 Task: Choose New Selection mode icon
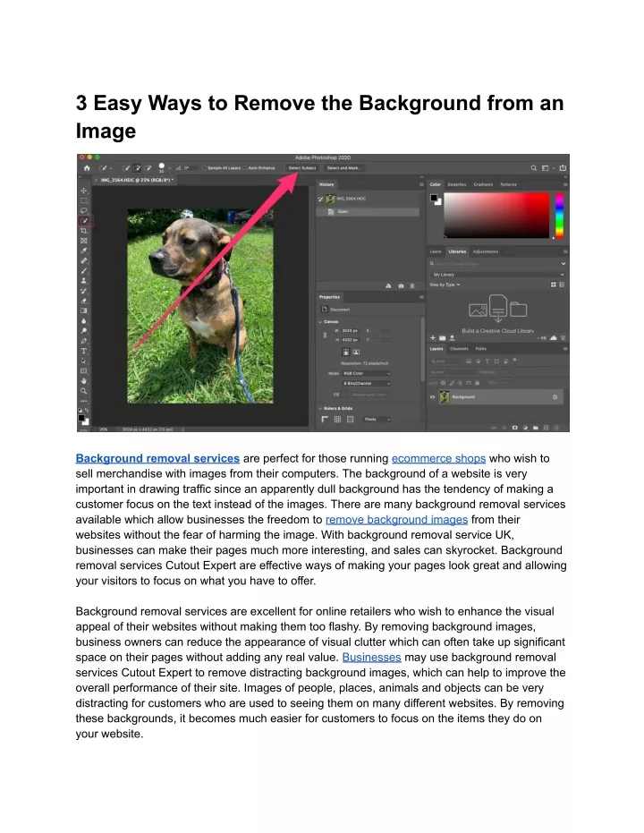pyautogui.click(x=126, y=168)
